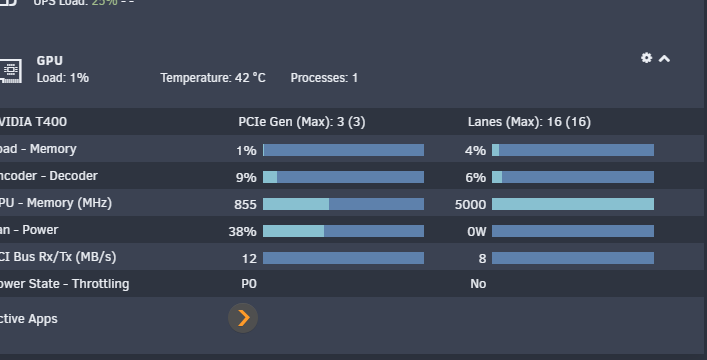
Task: Collapse the GPU section chevron
Action: tap(664, 59)
